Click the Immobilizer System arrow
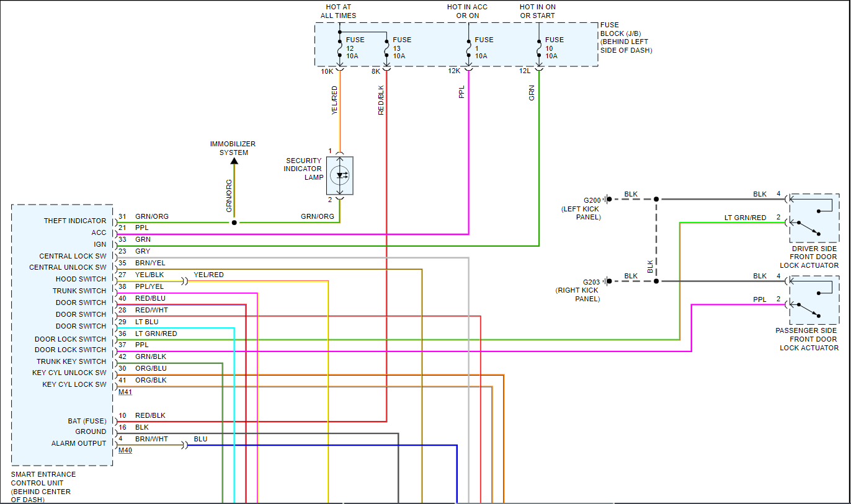 [234, 161]
